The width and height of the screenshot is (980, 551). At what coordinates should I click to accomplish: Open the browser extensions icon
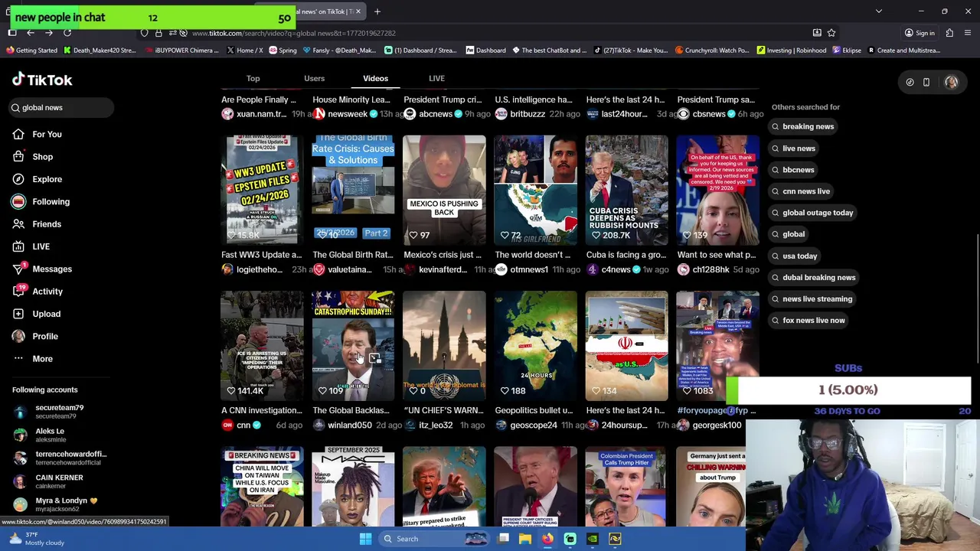pos(949,33)
